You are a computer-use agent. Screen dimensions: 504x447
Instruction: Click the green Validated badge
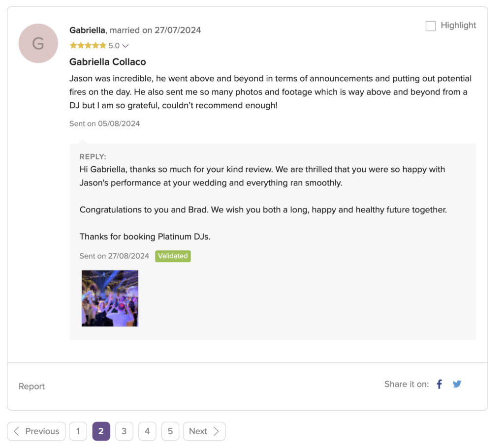pyautogui.click(x=173, y=256)
